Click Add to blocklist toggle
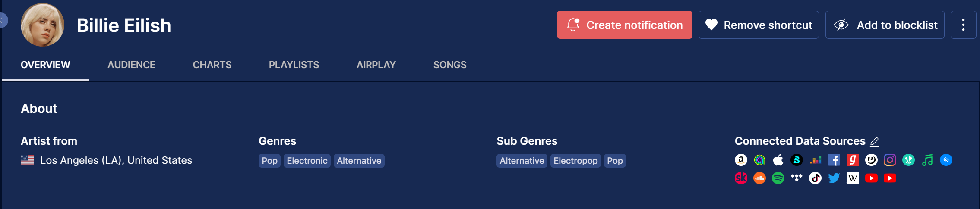 (x=885, y=25)
